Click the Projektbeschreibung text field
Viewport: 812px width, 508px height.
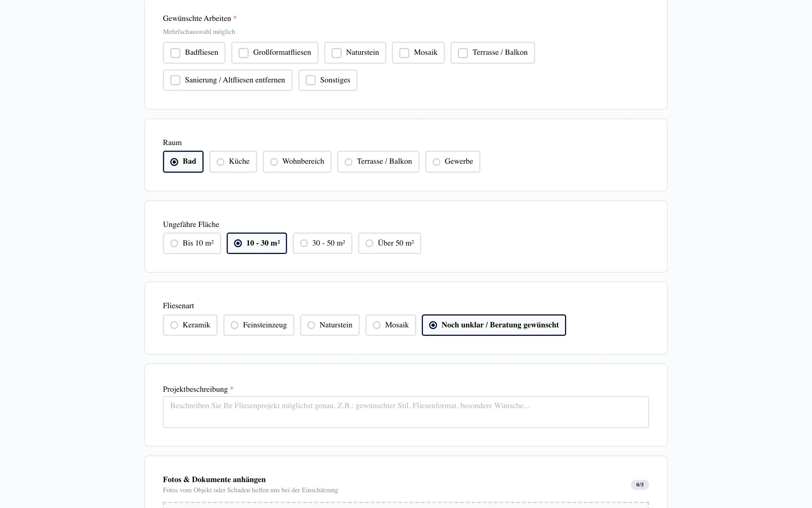click(x=406, y=412)
